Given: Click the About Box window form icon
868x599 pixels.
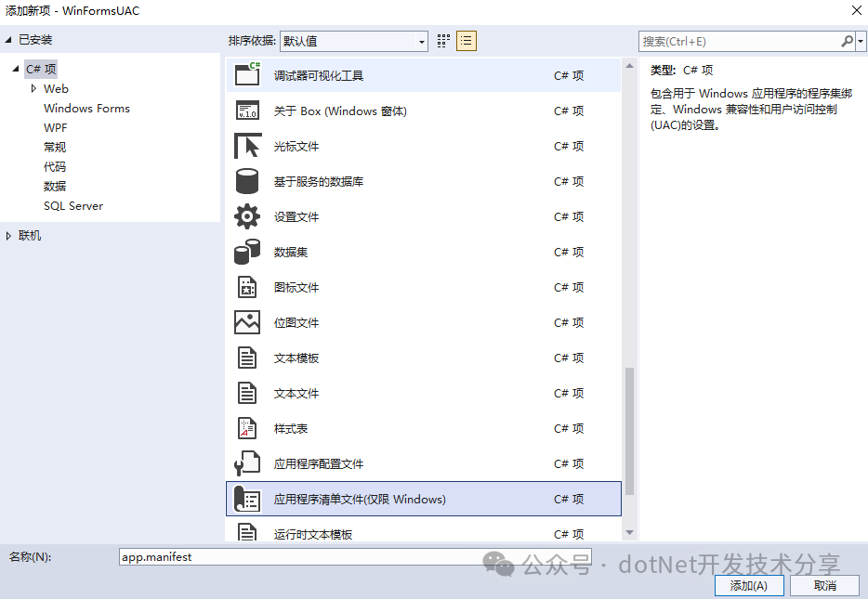Looking at the screenshot, I should coord(247,111).
